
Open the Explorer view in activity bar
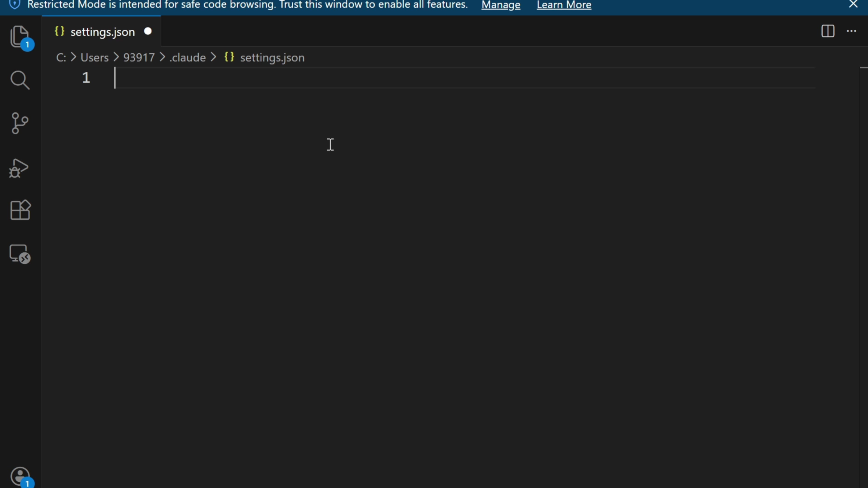(19, 36)
